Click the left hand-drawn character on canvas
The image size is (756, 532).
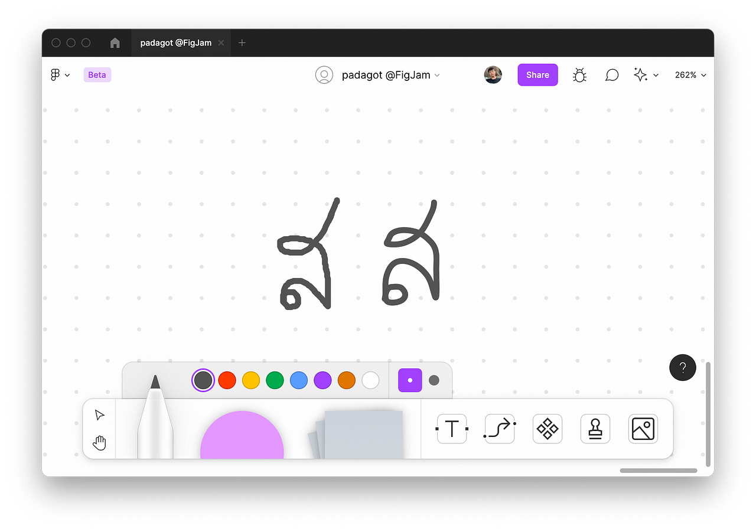(x=309, y=254)
